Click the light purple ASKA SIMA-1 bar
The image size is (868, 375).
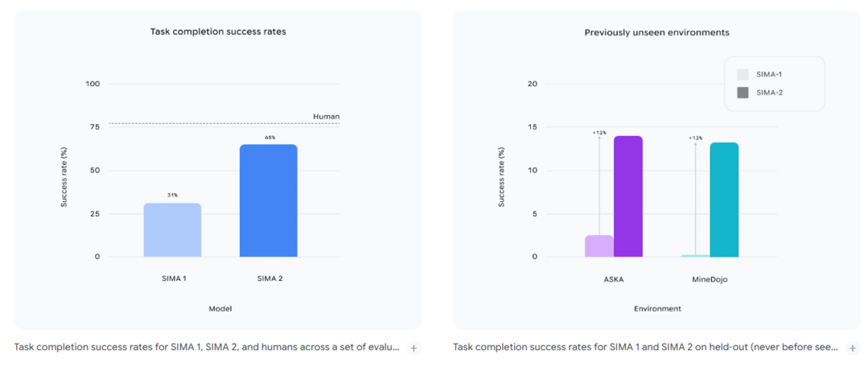(599, 246)
